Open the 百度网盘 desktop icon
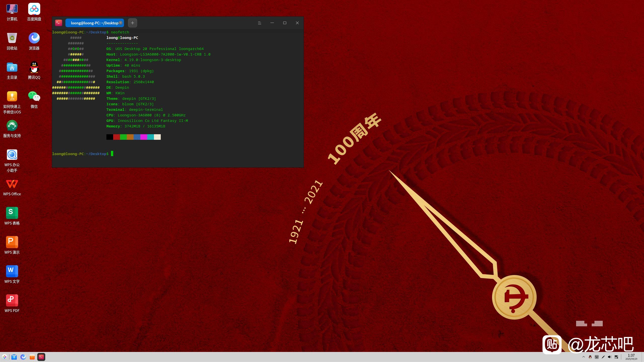This screenshot has width=644, height=362. [x=34, y=12]
